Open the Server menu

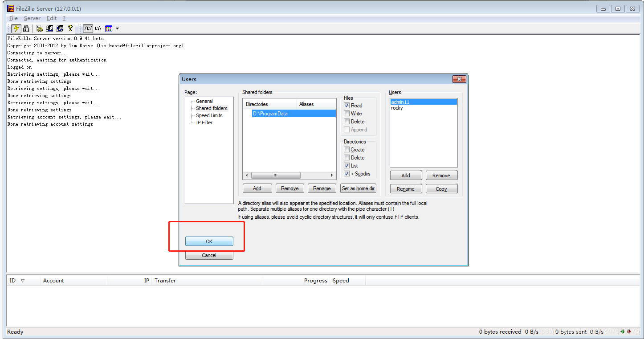pos(32,18)
